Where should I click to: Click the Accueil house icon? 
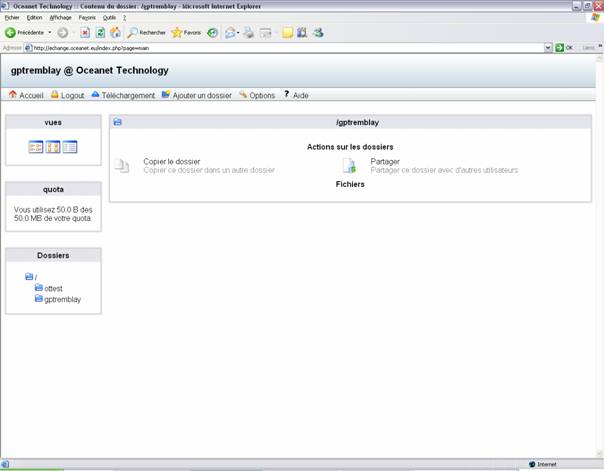pos(13,94)
